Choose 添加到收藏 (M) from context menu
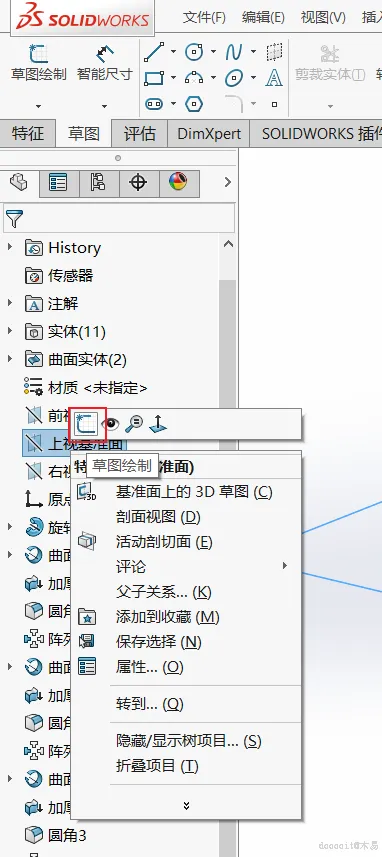The width and height of the screenshot is (382, 857). tap(186, 617)
